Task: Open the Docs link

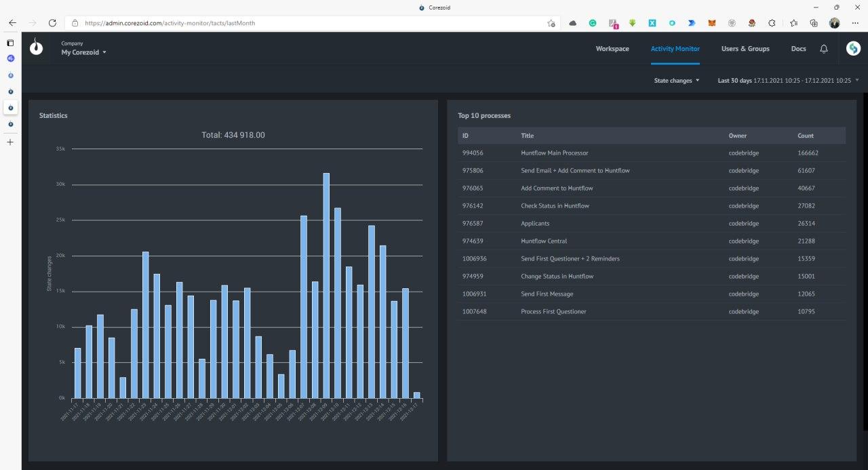Action: click(798, 49)
